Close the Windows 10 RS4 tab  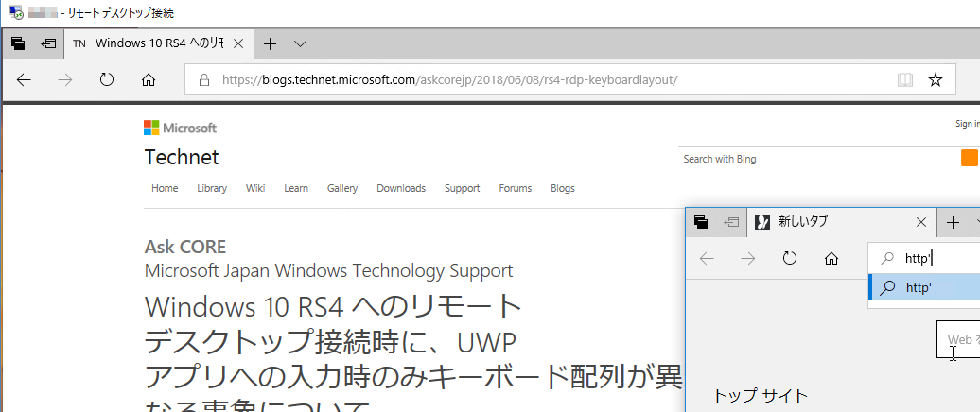point(237,43)
